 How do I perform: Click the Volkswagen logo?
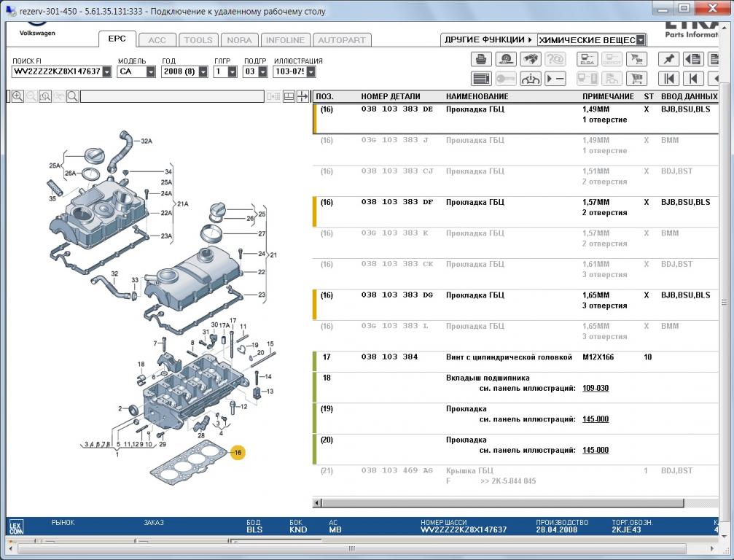[x=37, y=28]
